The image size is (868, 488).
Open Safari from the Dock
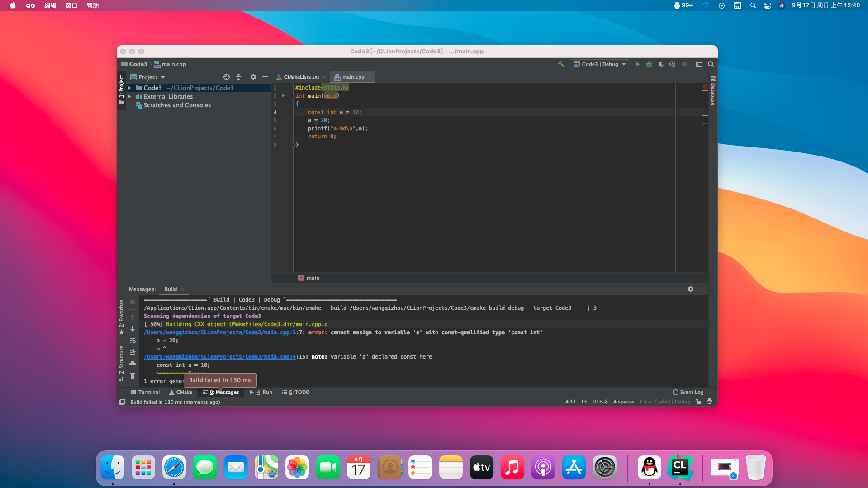click(x=174, y=467)
